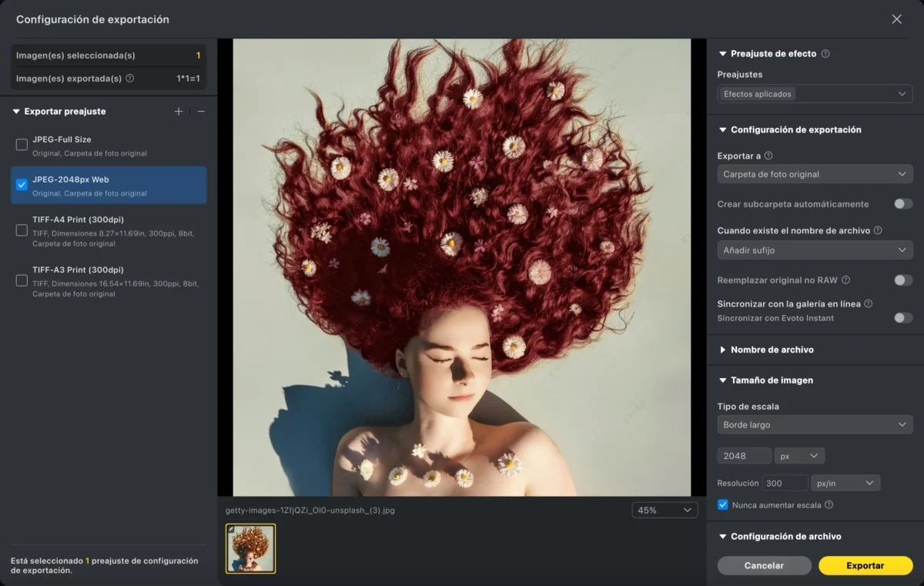The image size is (924, 586).
Task: Click the large image preview
Action: pyautogui.click(x=462, y=267)
